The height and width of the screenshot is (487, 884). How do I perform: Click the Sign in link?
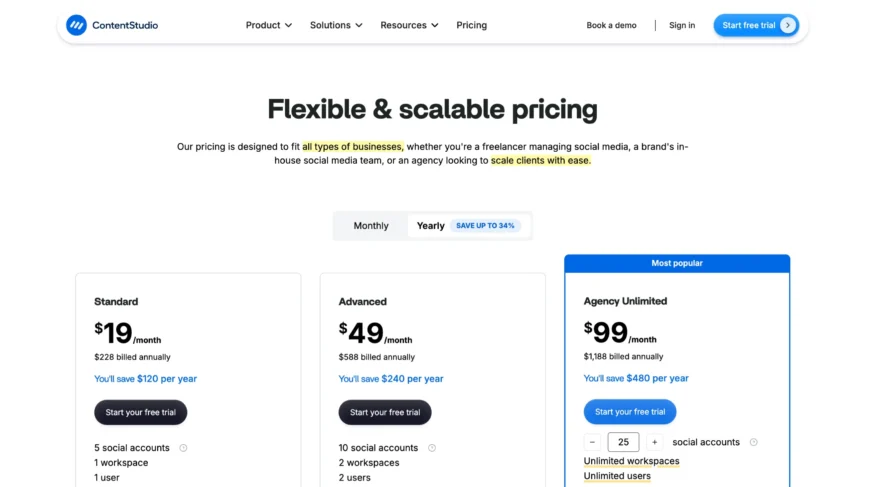point(682,25)
